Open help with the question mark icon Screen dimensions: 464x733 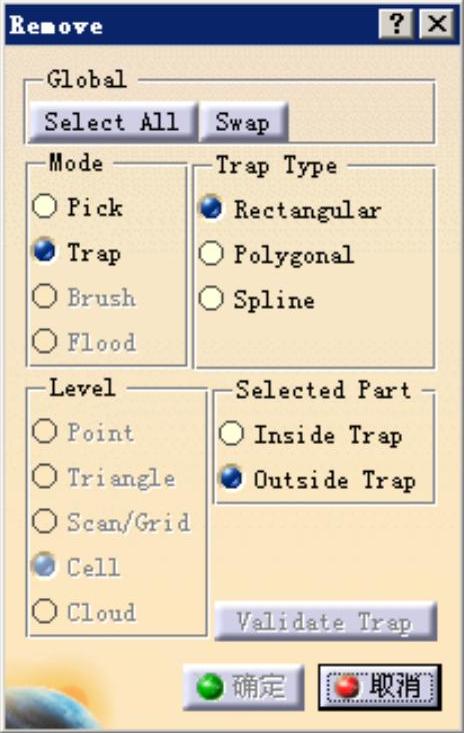[396, 23]
